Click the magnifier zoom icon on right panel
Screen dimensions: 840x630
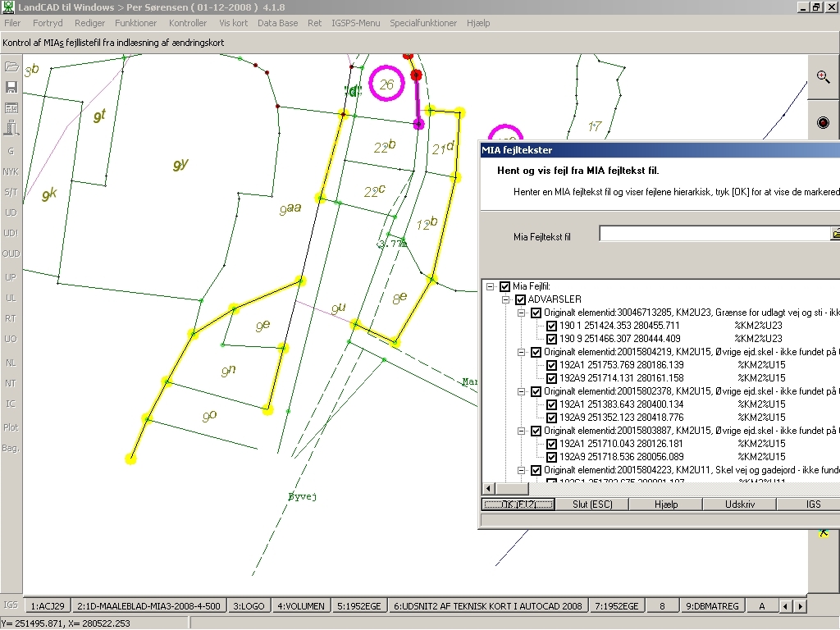[x=823, y=76]
